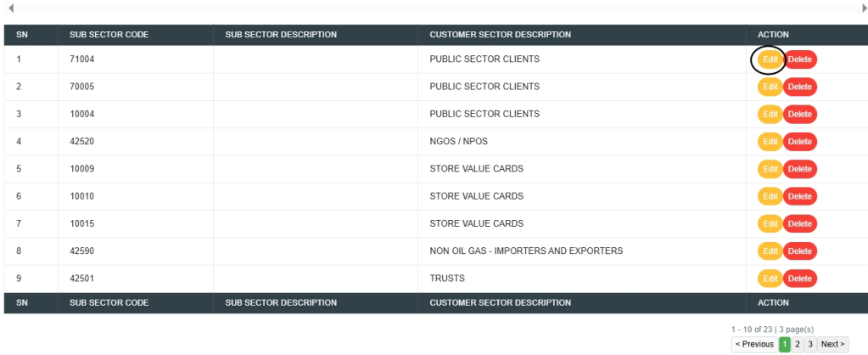The width and height of the screenshot is (868, 355).
Task: Delete sub sector code 42520
Action: [800, 142]
